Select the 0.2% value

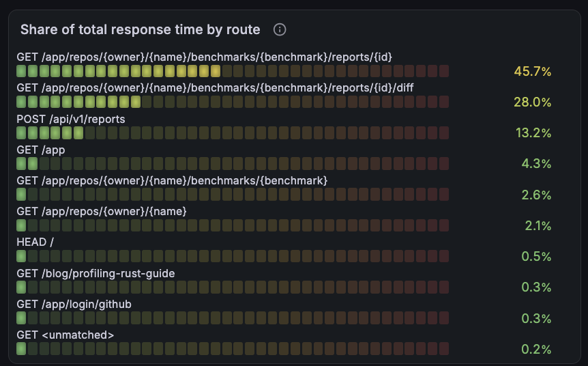(x=536, y=349)
